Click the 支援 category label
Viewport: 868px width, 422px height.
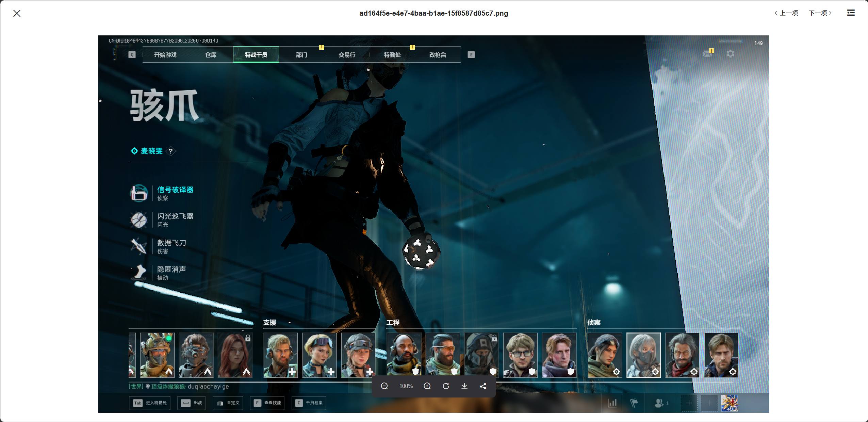(270, 323)
